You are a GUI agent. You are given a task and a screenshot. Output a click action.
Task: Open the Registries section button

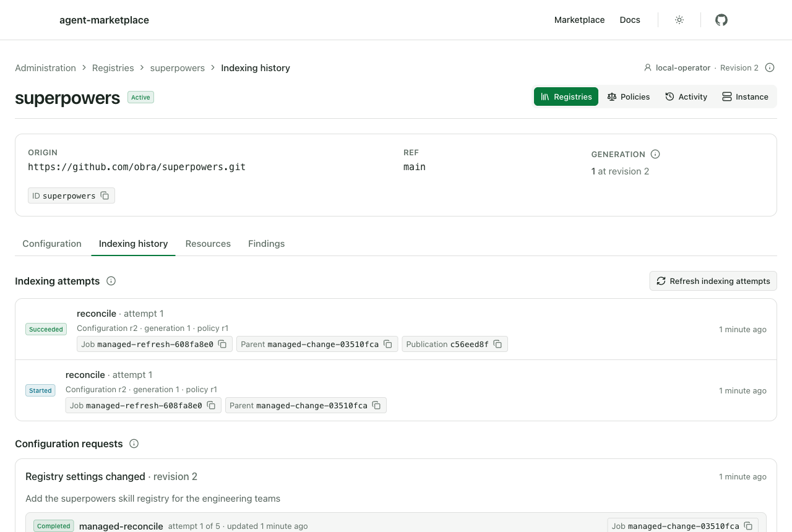pos(566,97)
